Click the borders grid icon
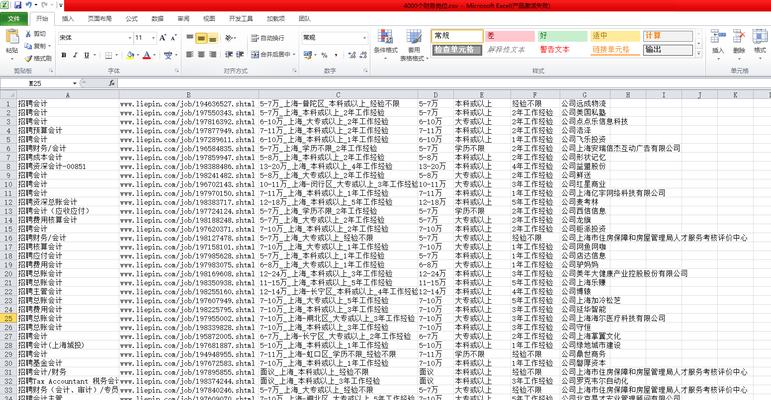The height and width of the screenshot is (400, 771). 109,55
